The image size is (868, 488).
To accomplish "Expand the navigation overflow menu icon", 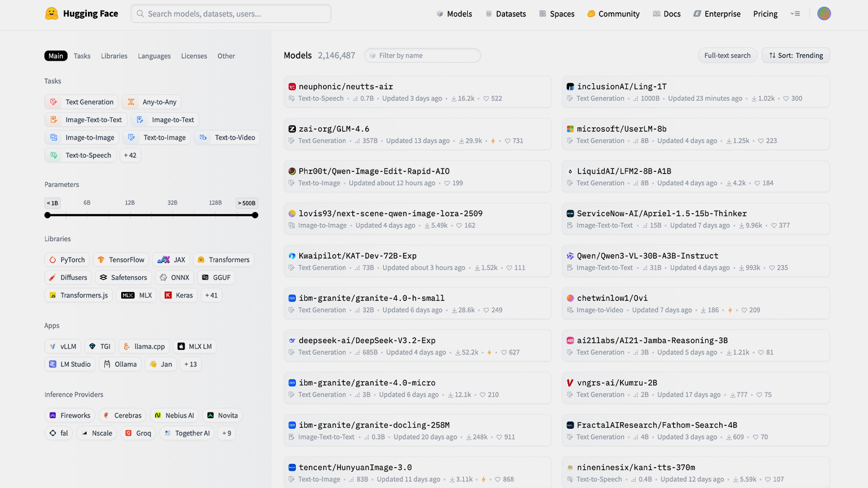I will [x=795, y=14].
